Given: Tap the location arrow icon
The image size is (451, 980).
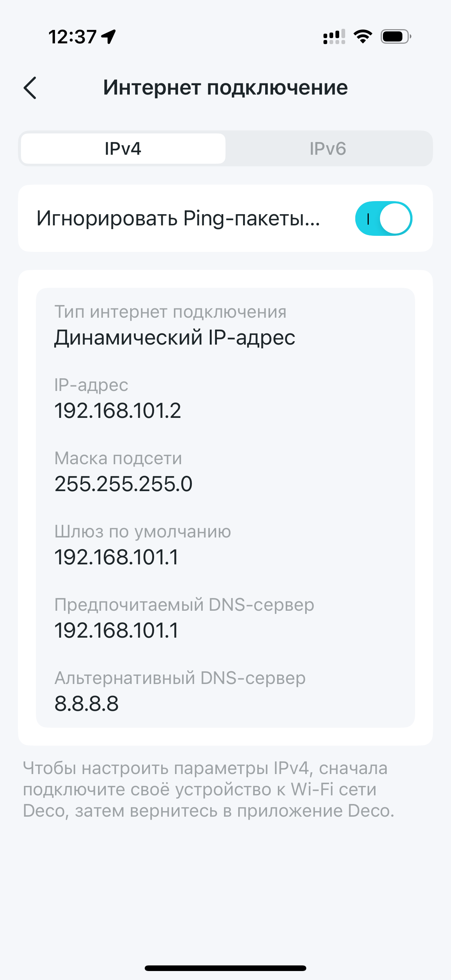Looking at the screenshot, I should pos(108,37).
